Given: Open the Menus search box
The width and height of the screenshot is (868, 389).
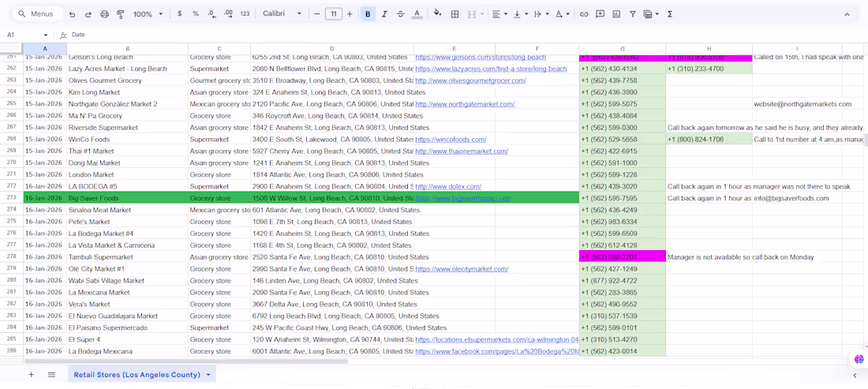Looking at the screenshot, I should 38,14.
